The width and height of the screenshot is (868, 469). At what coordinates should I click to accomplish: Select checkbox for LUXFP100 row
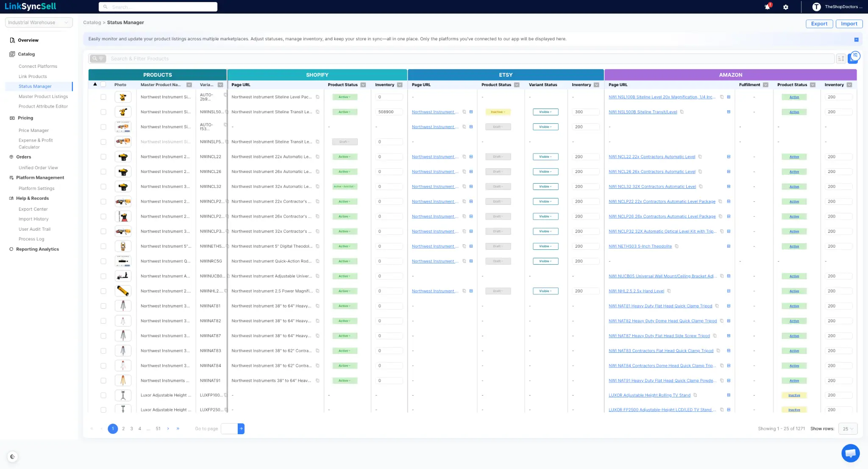click(103, 395)
